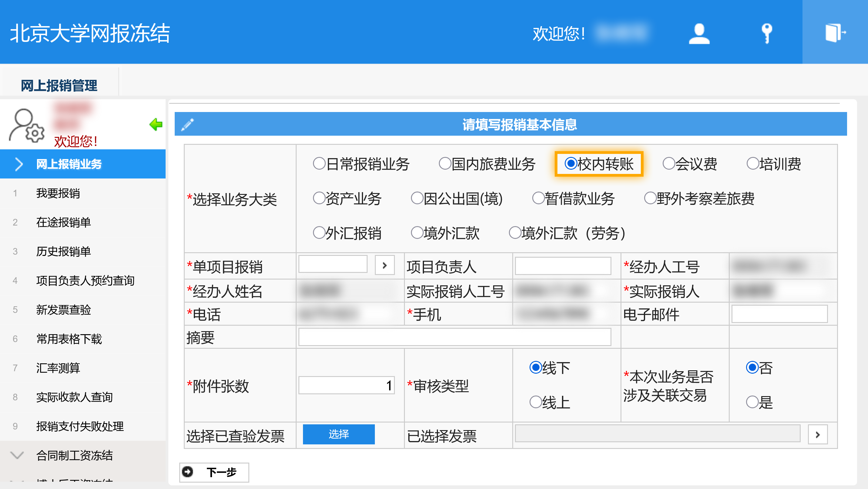This screenshot has height=489, width=868.
Task: Select 是 for related transaction
Action: point(752,402)
